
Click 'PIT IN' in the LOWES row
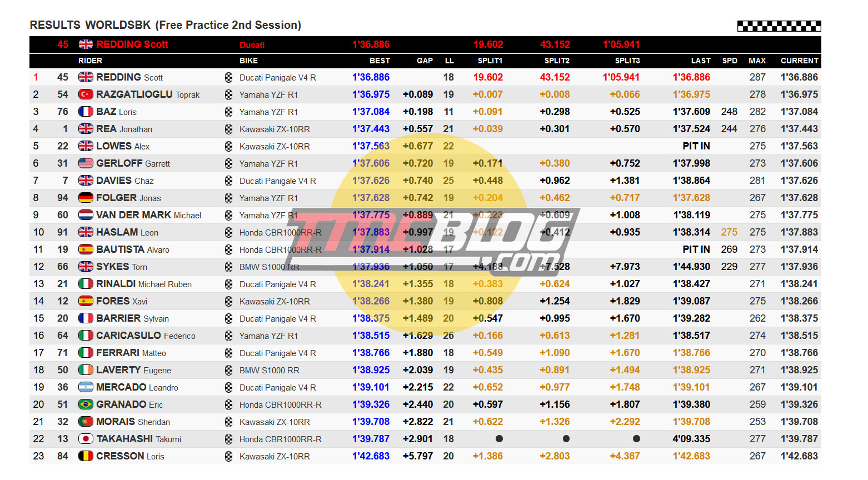click(x=696, y=146)
